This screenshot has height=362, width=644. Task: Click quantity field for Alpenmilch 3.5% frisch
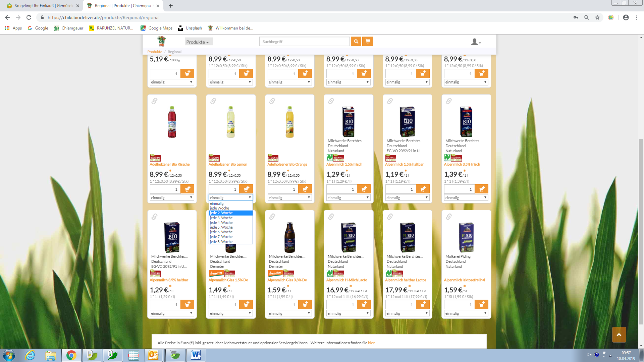click(x=460, y=189)
